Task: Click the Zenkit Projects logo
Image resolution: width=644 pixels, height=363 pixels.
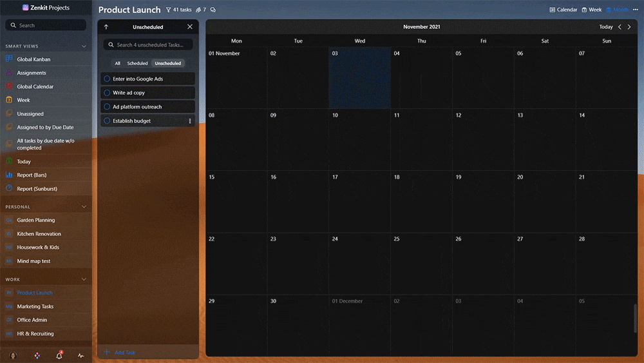Action: coord(46,7)
